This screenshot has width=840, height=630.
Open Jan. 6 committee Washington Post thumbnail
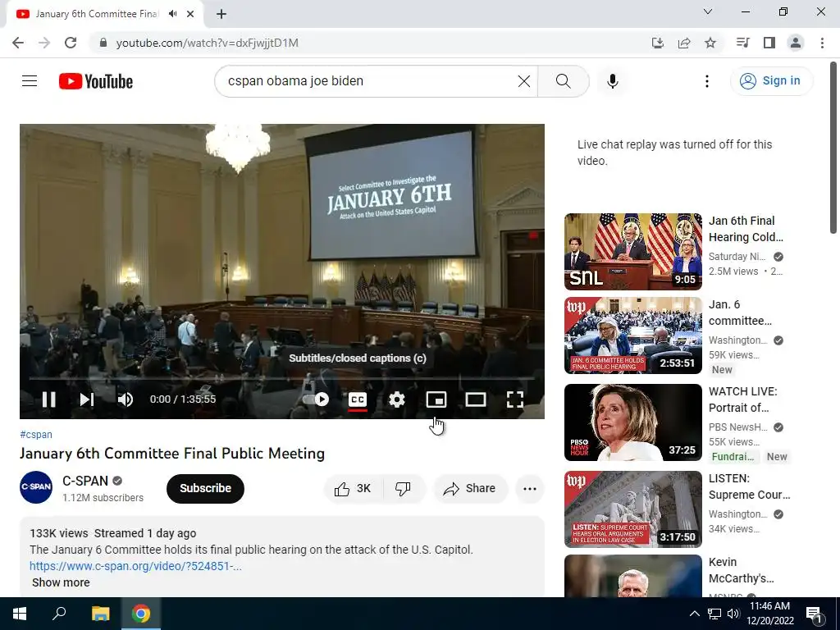[x=632, y=335]
